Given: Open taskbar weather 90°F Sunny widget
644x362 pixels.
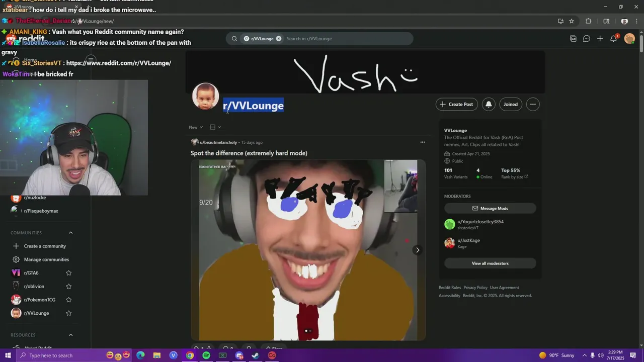Looking at the screenshot, I should point(556,355).
